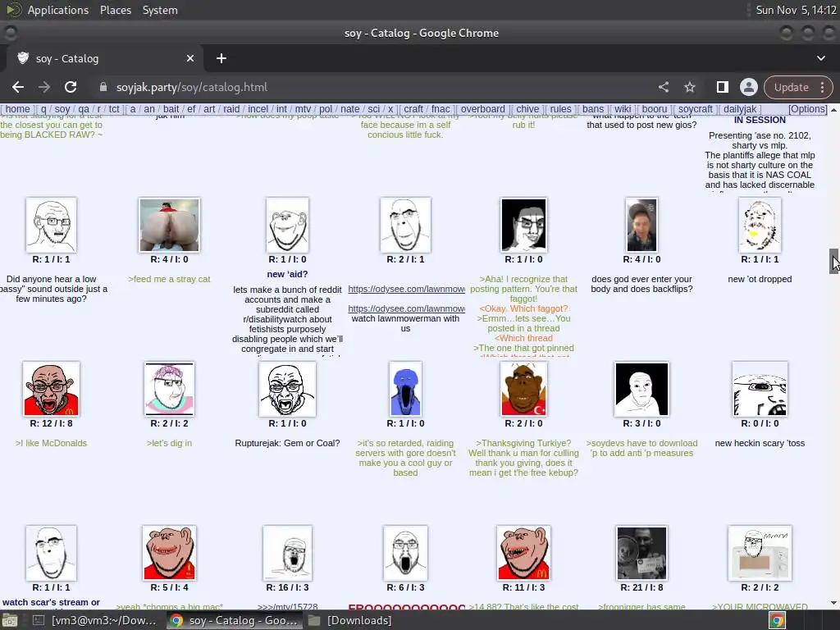Click 'Rupturejak: Gem or Coal?' text

287,443
